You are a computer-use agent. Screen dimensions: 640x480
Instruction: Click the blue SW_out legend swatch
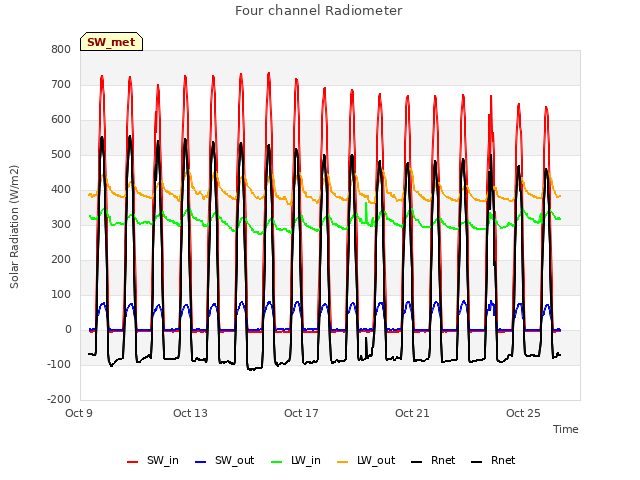[x=201, y=462]
